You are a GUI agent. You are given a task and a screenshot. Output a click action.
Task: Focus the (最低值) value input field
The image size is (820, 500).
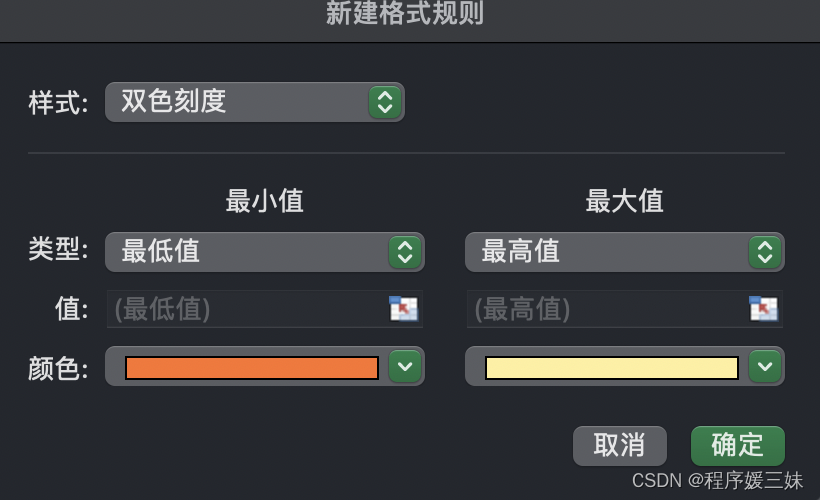[x=245, y=309]
